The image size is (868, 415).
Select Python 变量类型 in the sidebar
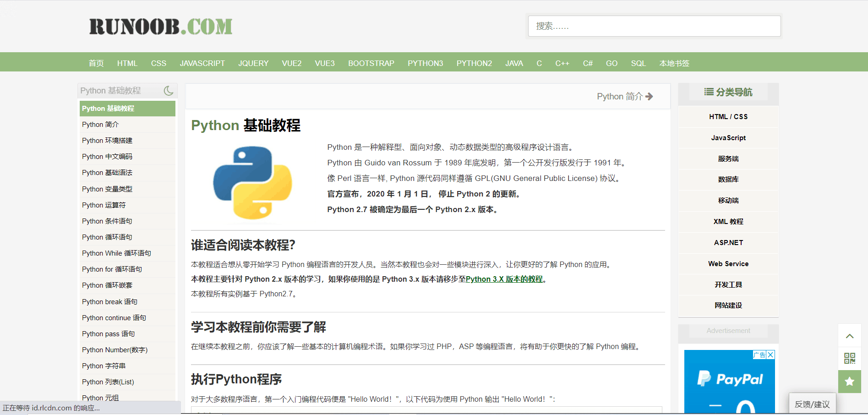(x=107, y=189)
